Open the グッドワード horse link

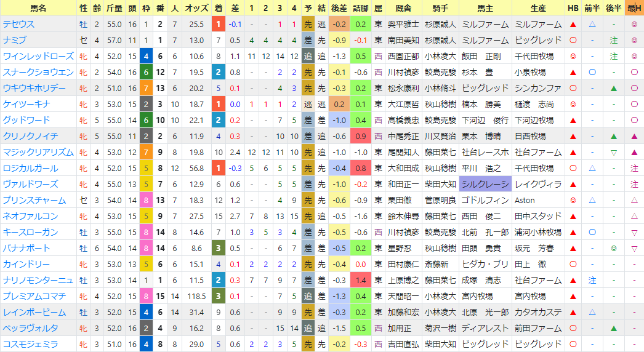tap(26, 121)
